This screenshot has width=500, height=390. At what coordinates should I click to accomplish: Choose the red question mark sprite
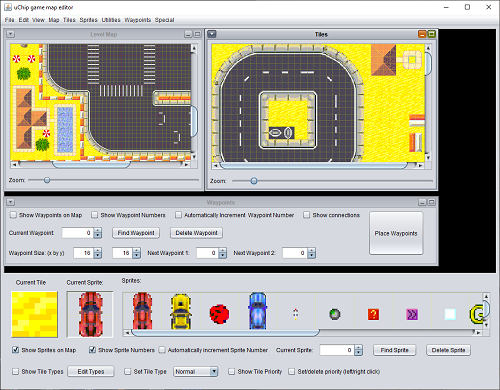click(373, 314)
